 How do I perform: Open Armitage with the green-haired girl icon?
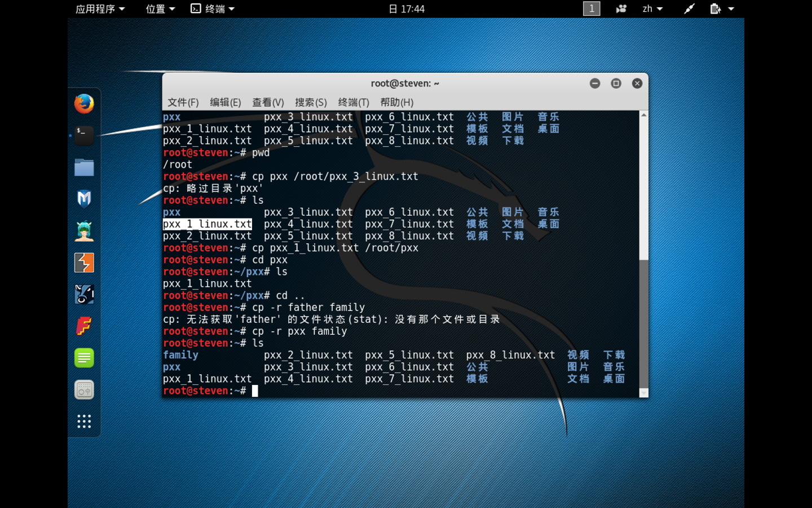[84, 231]
